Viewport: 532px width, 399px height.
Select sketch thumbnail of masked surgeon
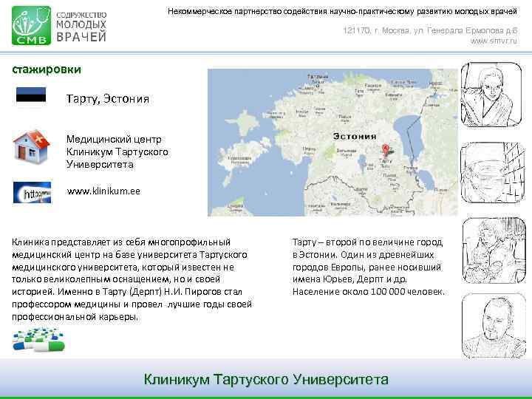493,173
